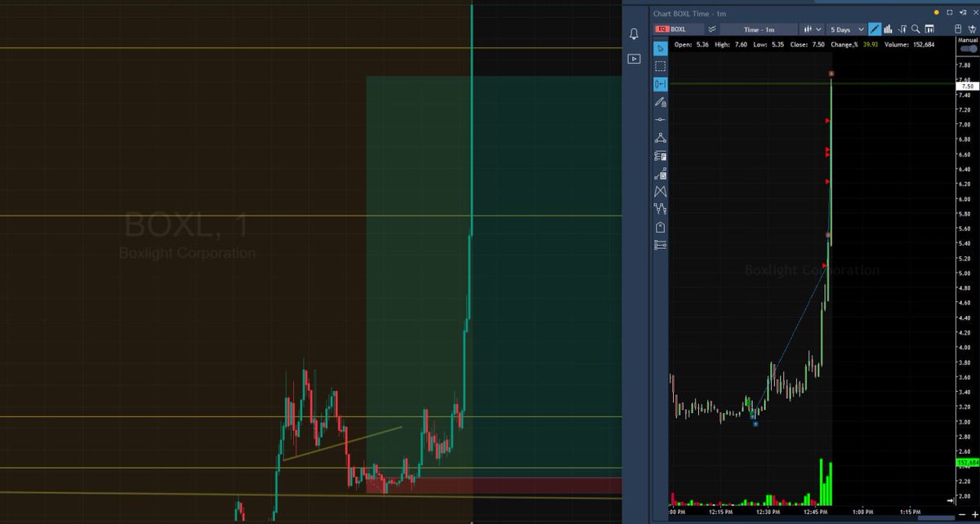Select the dashed rectangle selection tool
The width and height of the screenshot is (980, 524).
[x=660, y=66]
